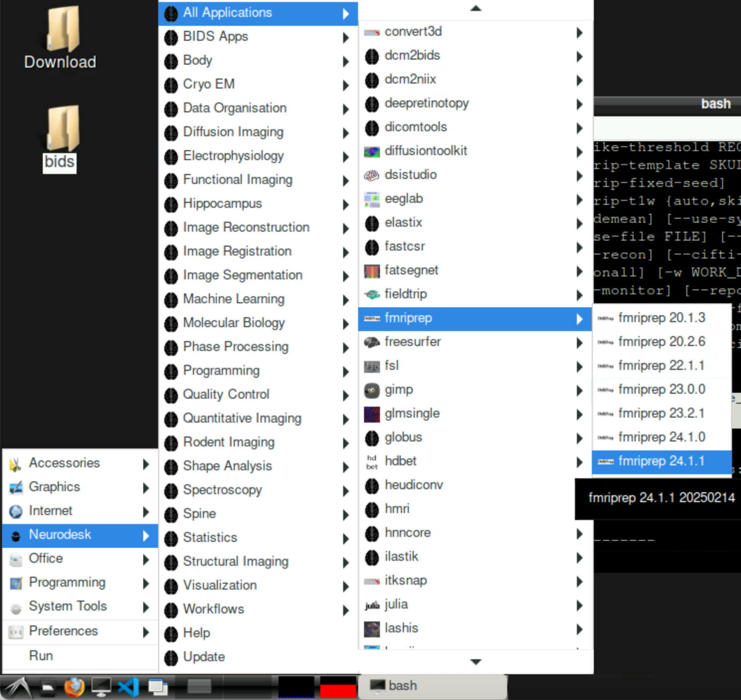The image size is (741, 700).
Task: Select the deepretinotopy application entry
Action: tap(475, 104)
